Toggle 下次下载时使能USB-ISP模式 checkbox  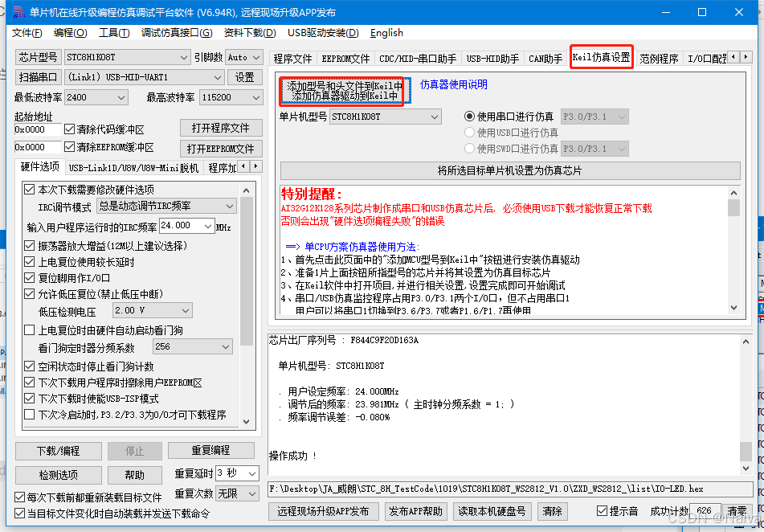pos(30,399)
